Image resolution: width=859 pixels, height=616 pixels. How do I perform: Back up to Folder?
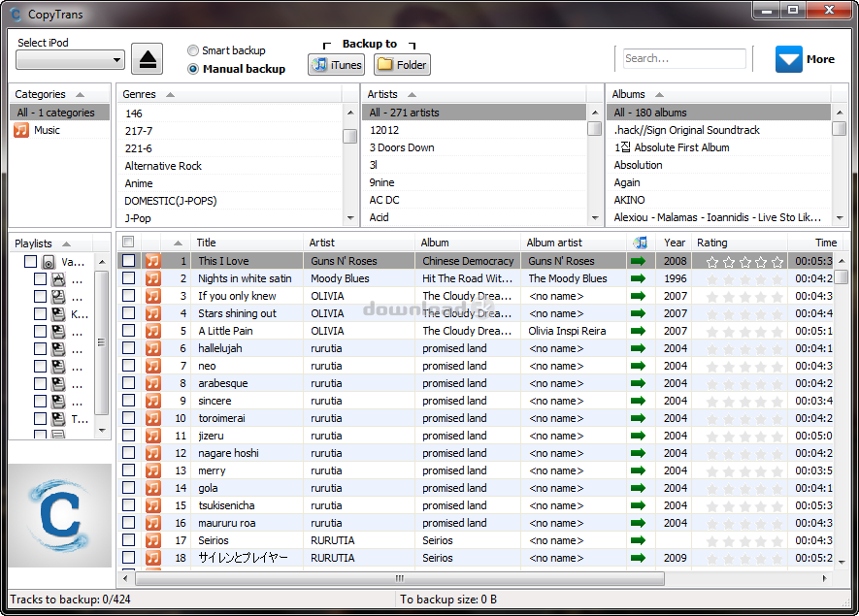point(402,65)
